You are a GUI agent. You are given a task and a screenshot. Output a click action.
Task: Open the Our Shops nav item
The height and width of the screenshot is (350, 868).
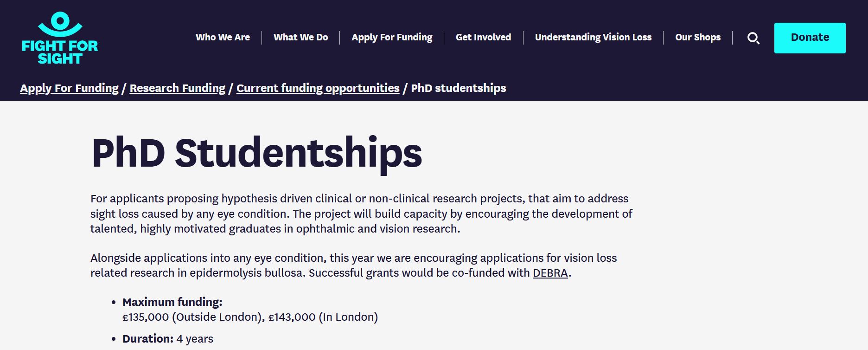click(698, 38)
